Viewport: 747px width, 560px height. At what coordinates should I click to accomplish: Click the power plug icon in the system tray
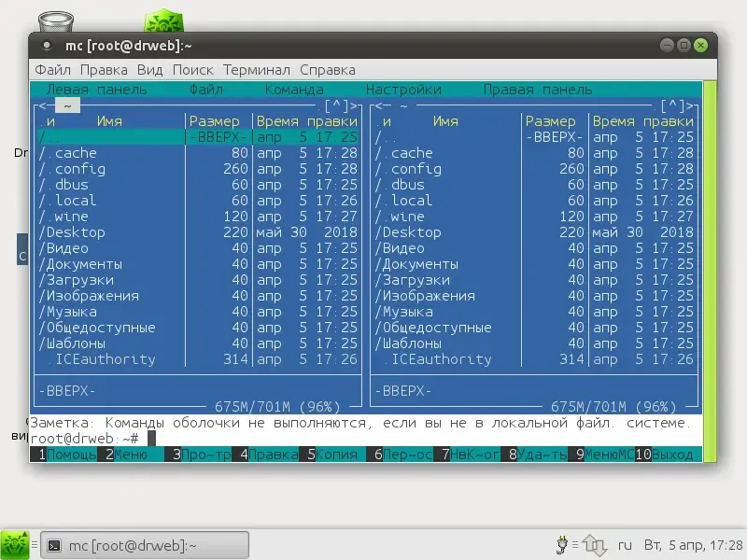pyautogui.click(x=562, y=544)
